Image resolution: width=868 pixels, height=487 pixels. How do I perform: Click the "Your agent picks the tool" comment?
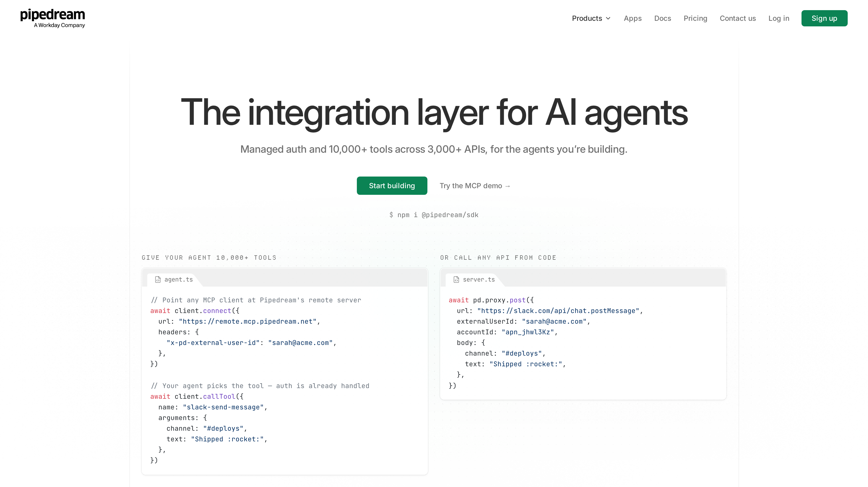coord(260,386)
